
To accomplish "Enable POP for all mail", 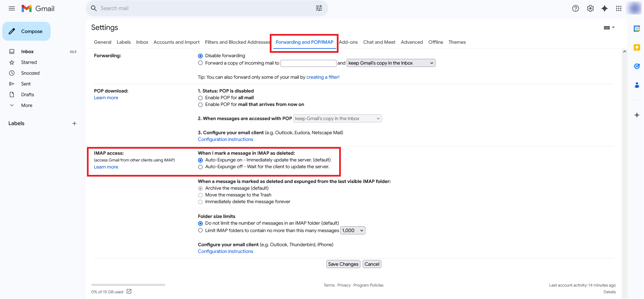I will (x=200, y=98).
